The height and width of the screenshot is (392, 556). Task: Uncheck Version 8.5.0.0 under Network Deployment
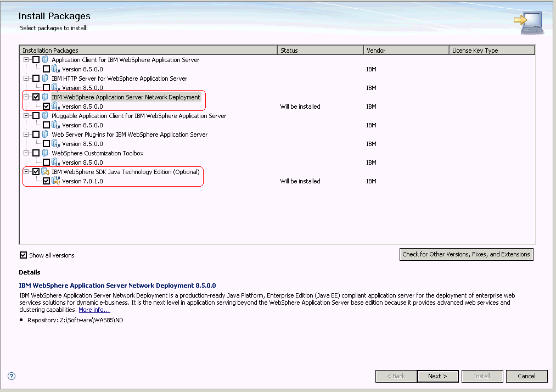click(x=46, y=106)
